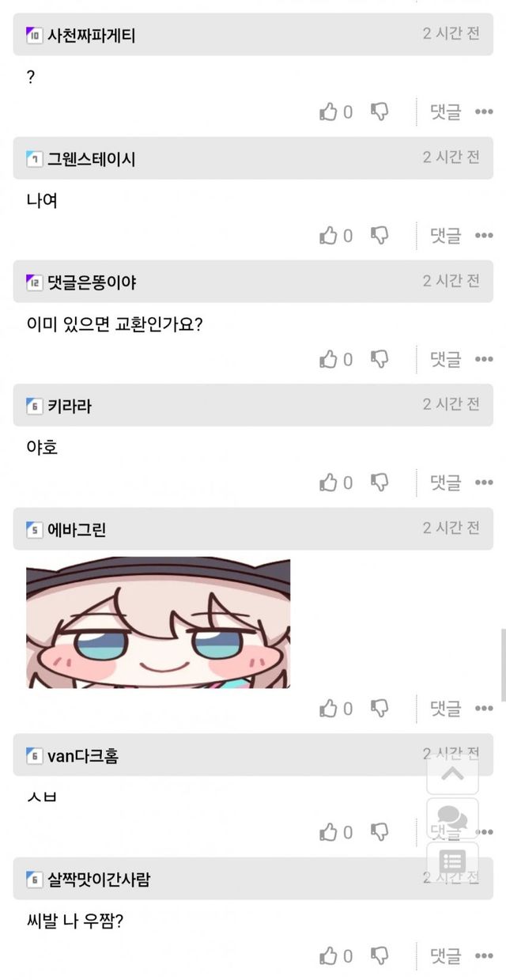Screen dimensions: 506x980
Task: Tap the floating scroll-to-top arrow
Action: [x=452, y=773]
